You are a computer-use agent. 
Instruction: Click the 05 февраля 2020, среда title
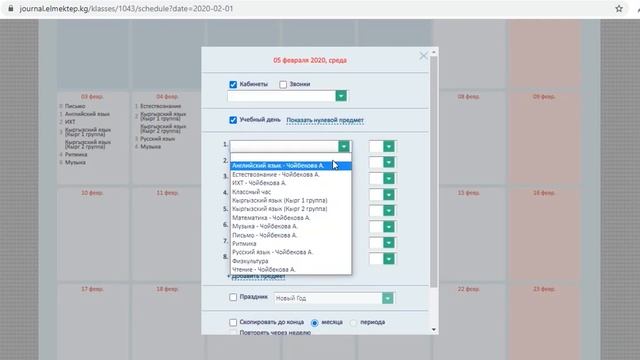[310, 60]
